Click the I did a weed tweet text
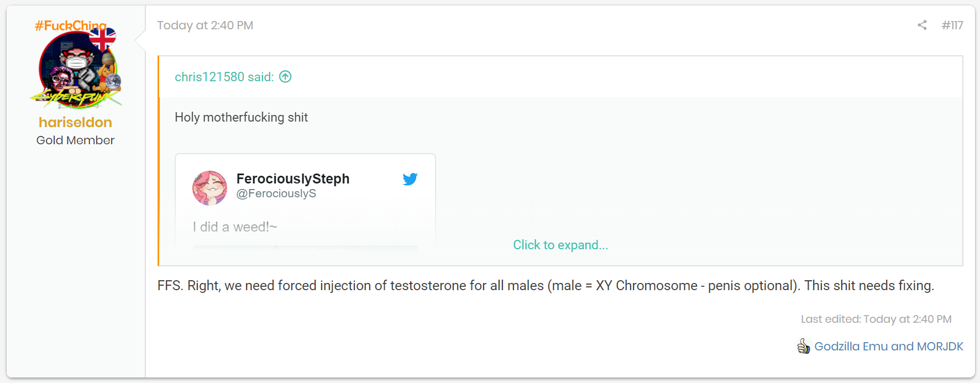 [235, 227]
